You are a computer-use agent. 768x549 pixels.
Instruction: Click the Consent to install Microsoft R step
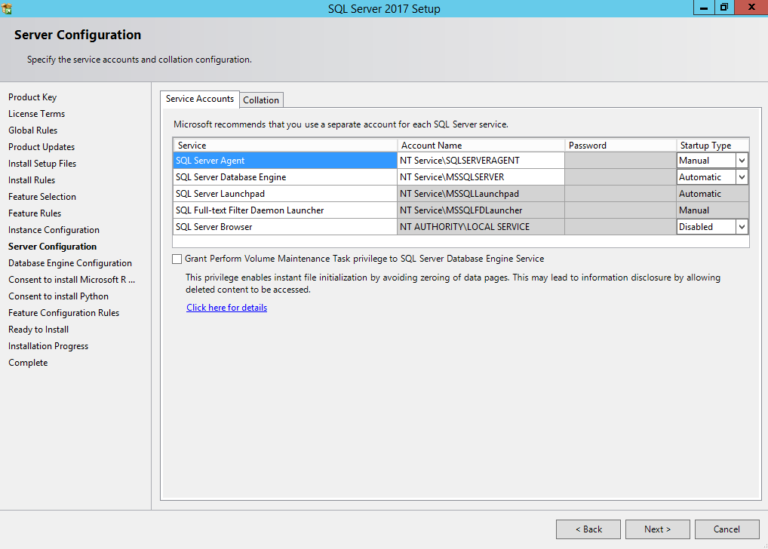[x=72, y=280]
